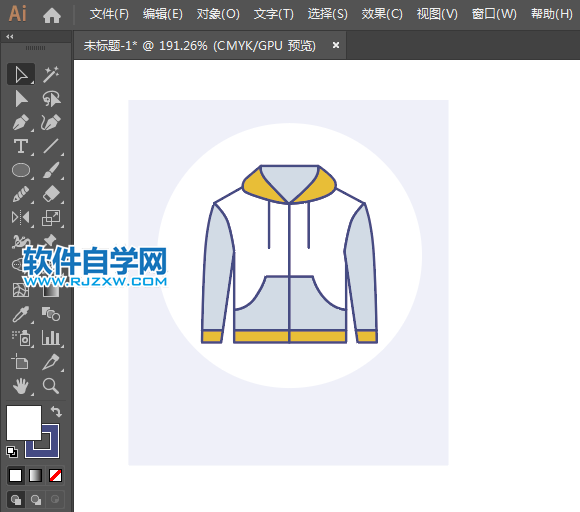Click the white Fill color box
The width and height of the screenshot is (580, 512).
click(24, 423)
